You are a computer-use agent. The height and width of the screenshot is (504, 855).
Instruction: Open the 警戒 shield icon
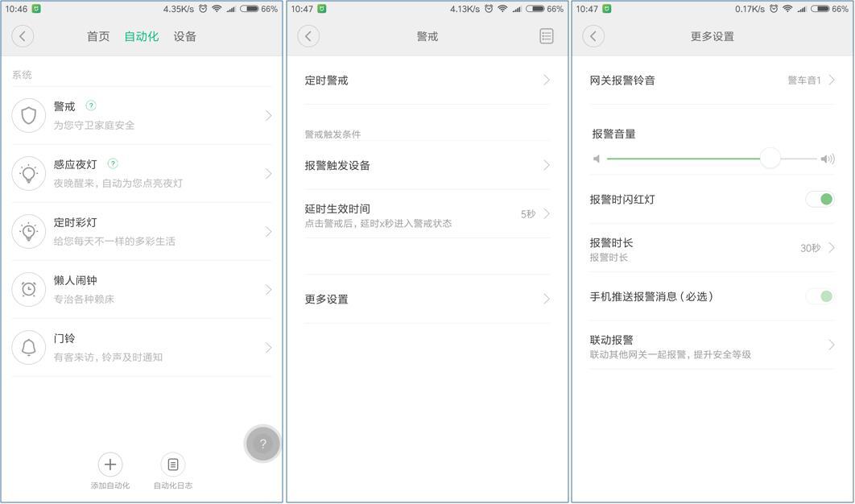pos(29,114)
